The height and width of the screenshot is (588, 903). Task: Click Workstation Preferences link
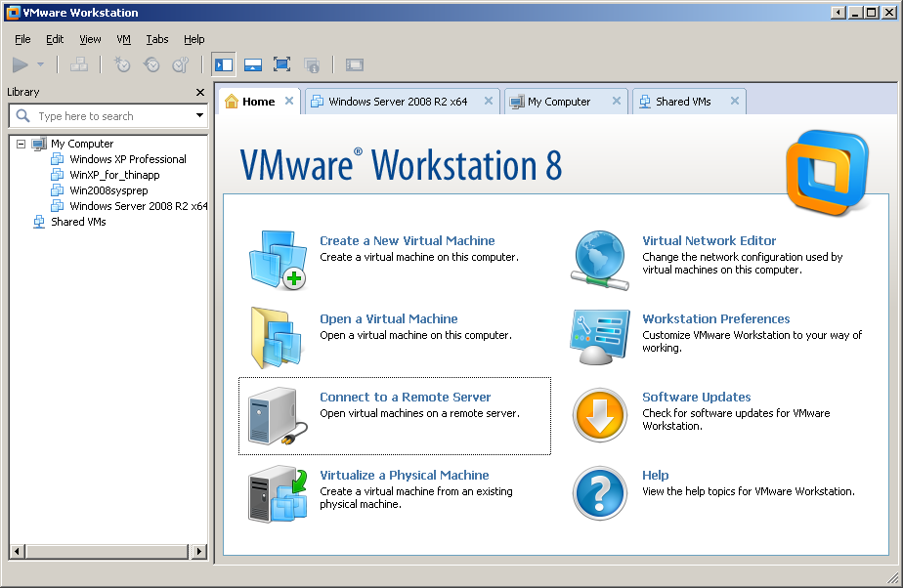point(715,318)
